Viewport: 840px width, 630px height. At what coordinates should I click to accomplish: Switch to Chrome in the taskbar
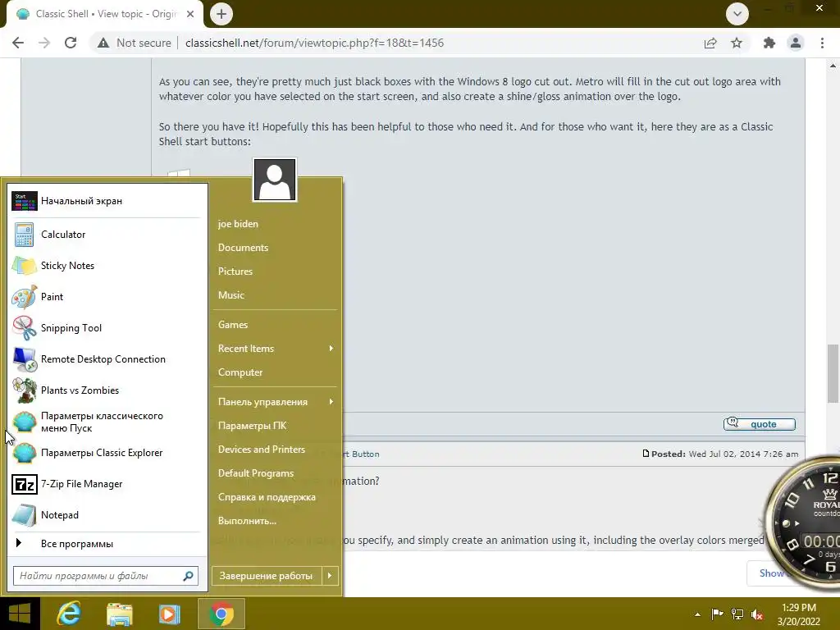(221, 614)
